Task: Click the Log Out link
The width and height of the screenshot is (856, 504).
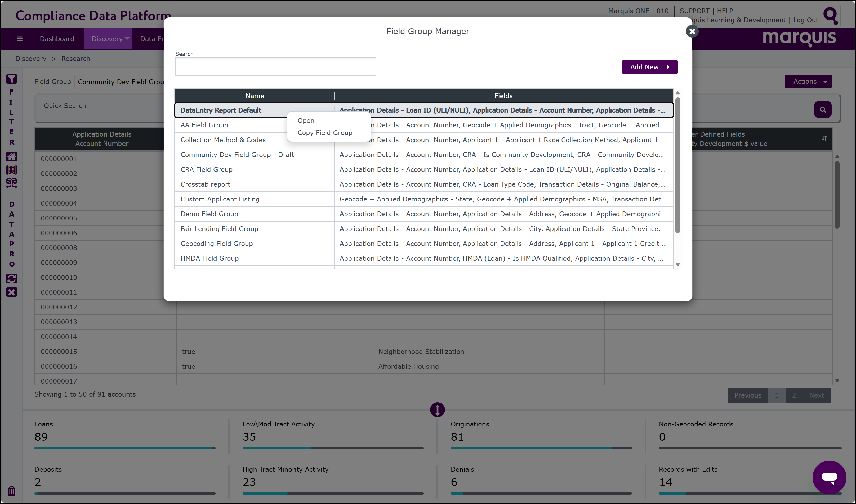Action: [805, 20]
